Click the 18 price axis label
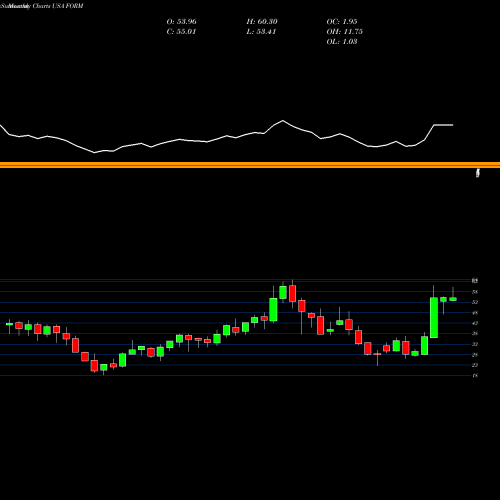The width and height of the screenshot is (500, 500). point(475,376)
